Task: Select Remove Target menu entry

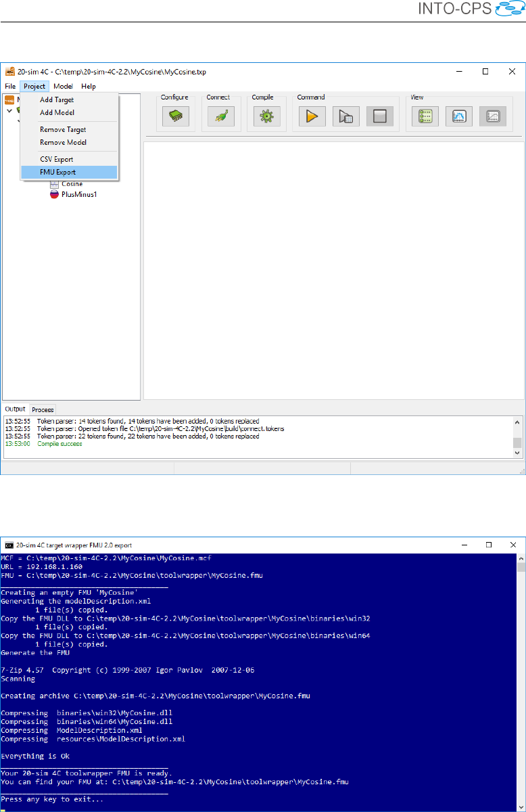Action: pyautogui.click(x=69, y=129)
